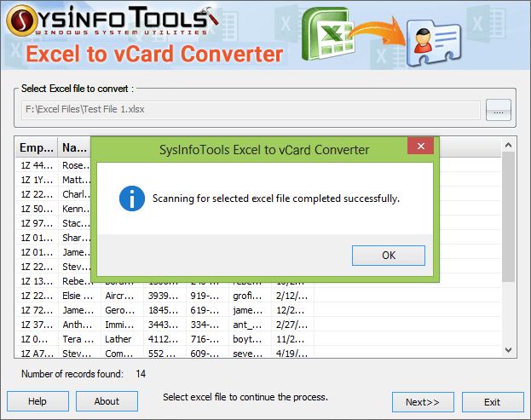This screenshot has width=531, height=420.
Task: Select the row cell 1Z 72...
Action: (37, 310)
